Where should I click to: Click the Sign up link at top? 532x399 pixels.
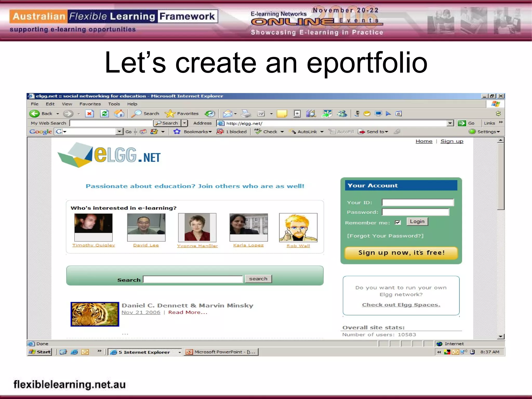click(x=452, y=141)
